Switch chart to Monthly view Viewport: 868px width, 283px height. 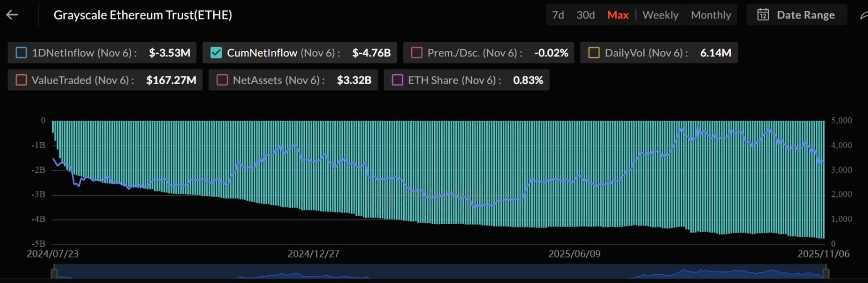pyautogui.click(x=711, y=15)
